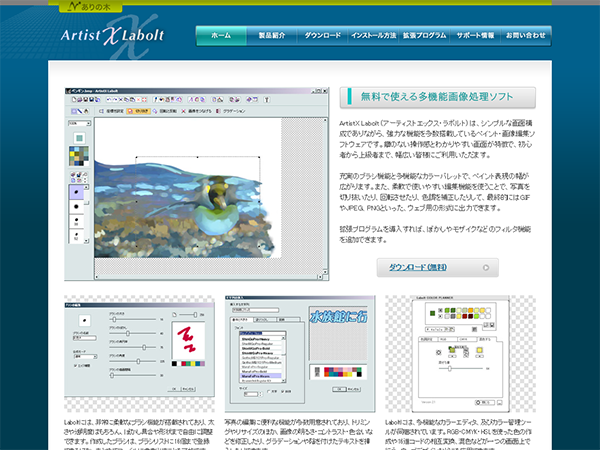600x450 pixels.
Task: Open the brush settings dialog thumbnail
Action: (x=139, y=354)
